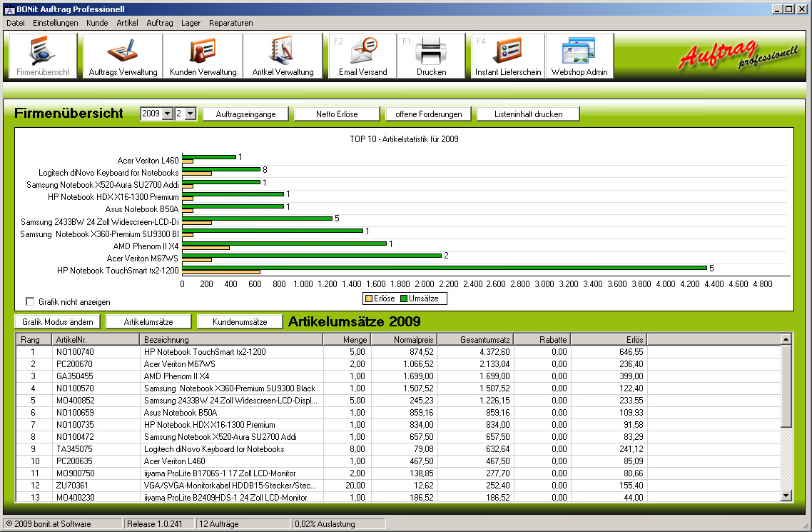Show offene Forderungen
The width and height of the screenshot is (812, 532).
click(x=428, y=114)
